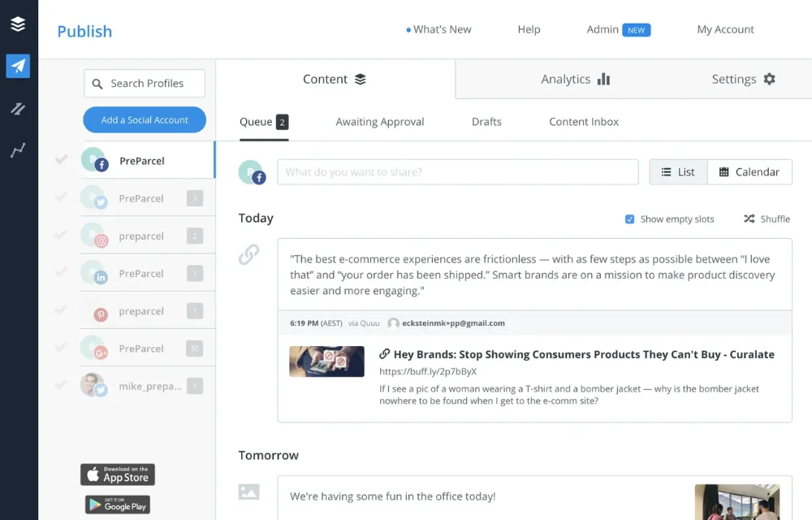This screenshot has height=520, width=812.
Task: Click the 'What do you want to share?' field
Action: 458,172
